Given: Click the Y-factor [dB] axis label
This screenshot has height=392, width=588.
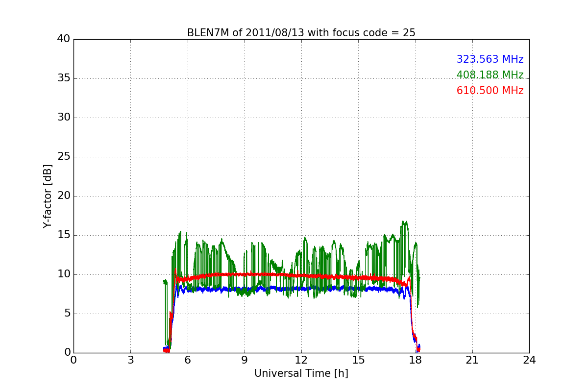Looking at the screenshot, I should (47, 196).
